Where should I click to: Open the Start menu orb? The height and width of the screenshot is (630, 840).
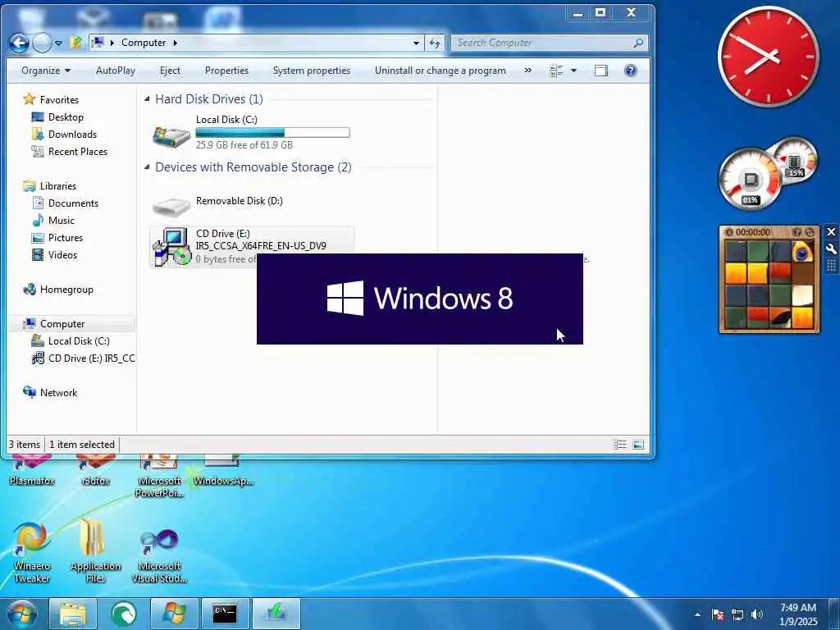(x=21, y=614)
